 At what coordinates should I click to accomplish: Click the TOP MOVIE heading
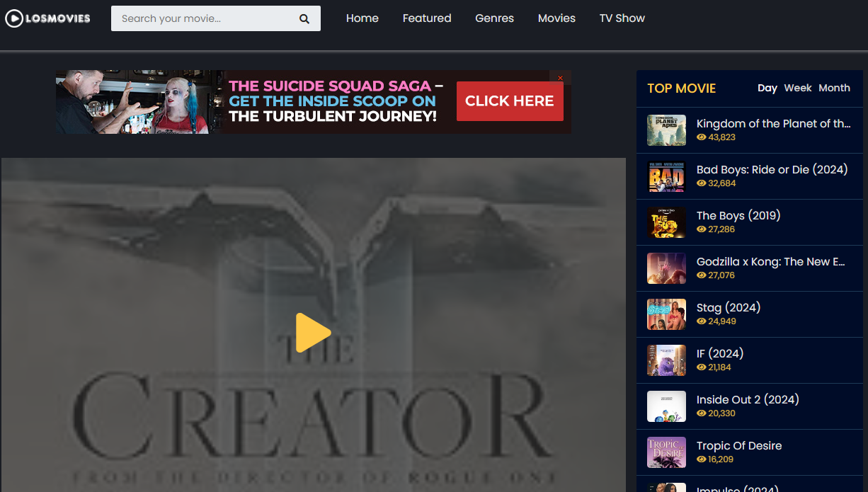click(x=682, y=88)
